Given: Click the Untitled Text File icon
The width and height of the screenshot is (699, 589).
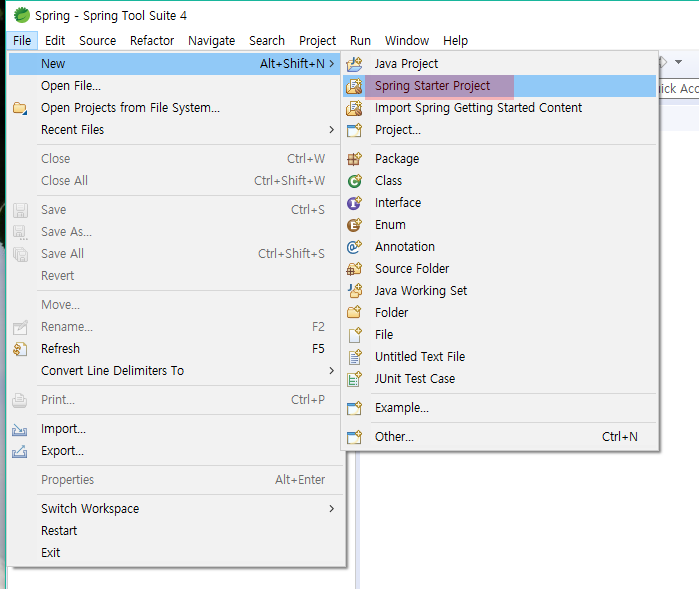Looking at the screenshot, I should [354, 357].
